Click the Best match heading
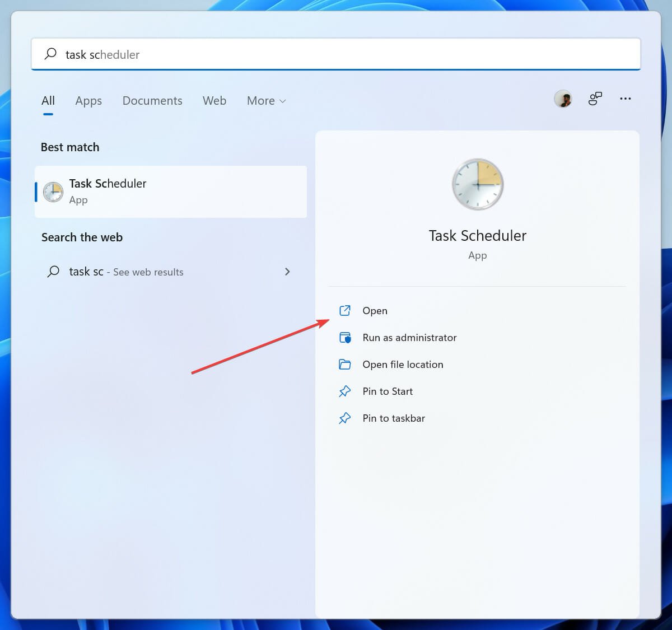 click(x=70, y=147)
